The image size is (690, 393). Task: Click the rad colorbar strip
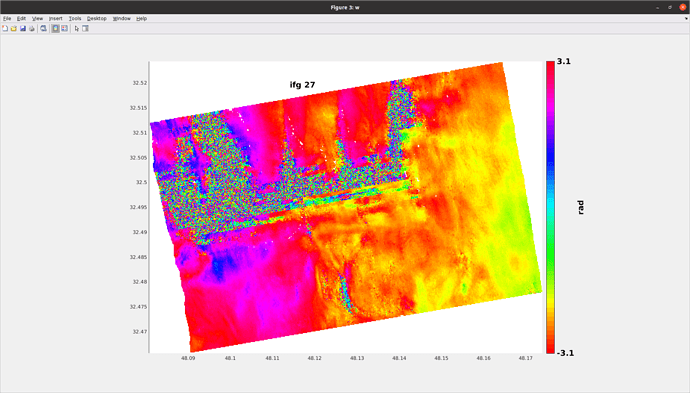coord(551,207)
